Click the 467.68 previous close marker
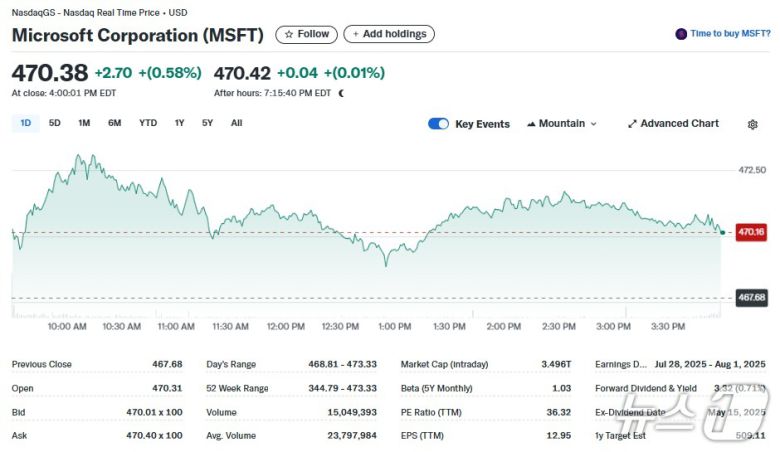The height and width of the screenshot is (452, 780). pyautogui.click(x=751, y=298)
